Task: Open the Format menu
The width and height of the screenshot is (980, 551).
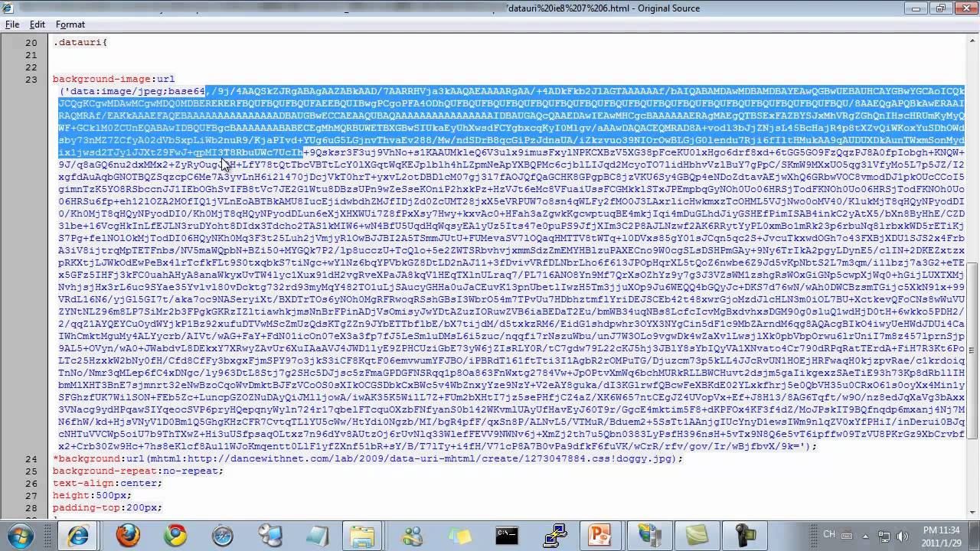Action: 70,24
